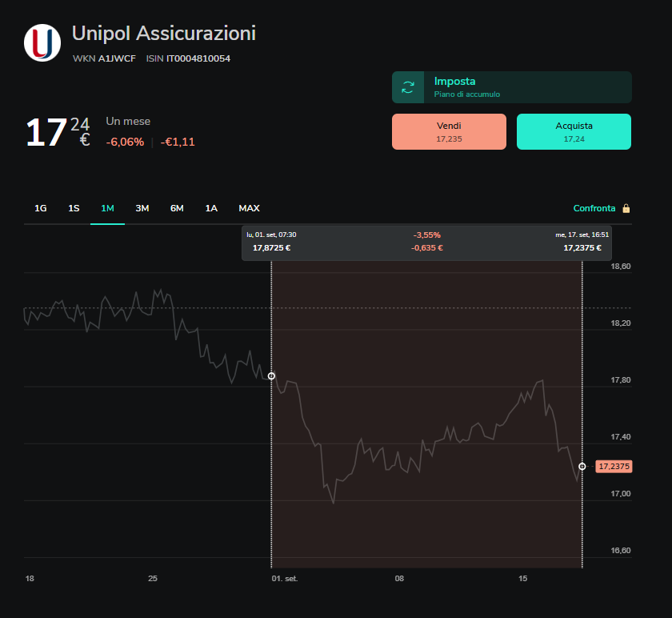Screen dimensions: 672x618
Task: Open Imposta Piano di accumulo
Action: [x=512, y=87]
